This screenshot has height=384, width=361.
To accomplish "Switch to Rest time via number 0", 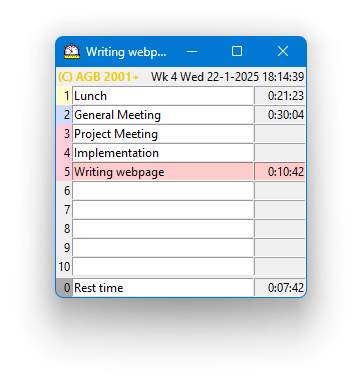I will 64,288.
